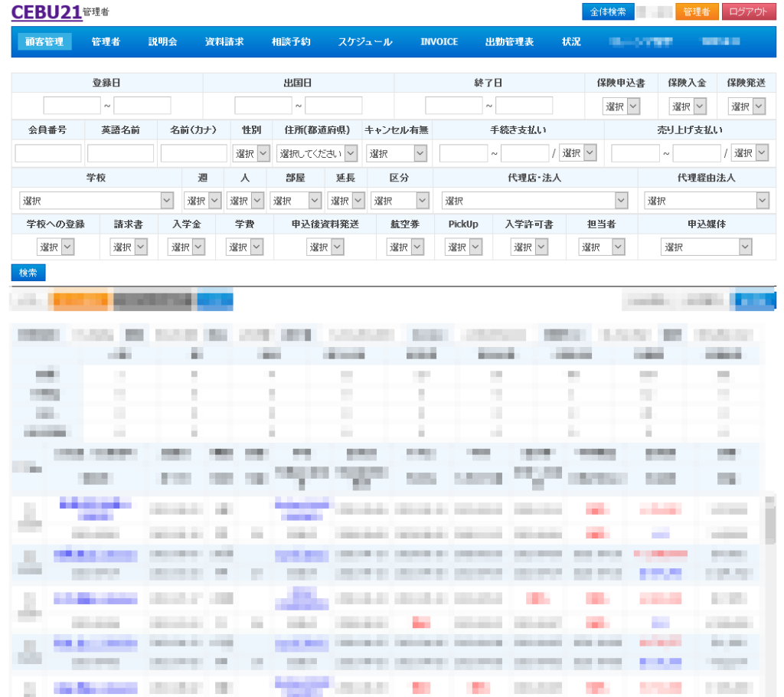
Task: Go to the スケジュール menu item
Action: coord(365,42)
